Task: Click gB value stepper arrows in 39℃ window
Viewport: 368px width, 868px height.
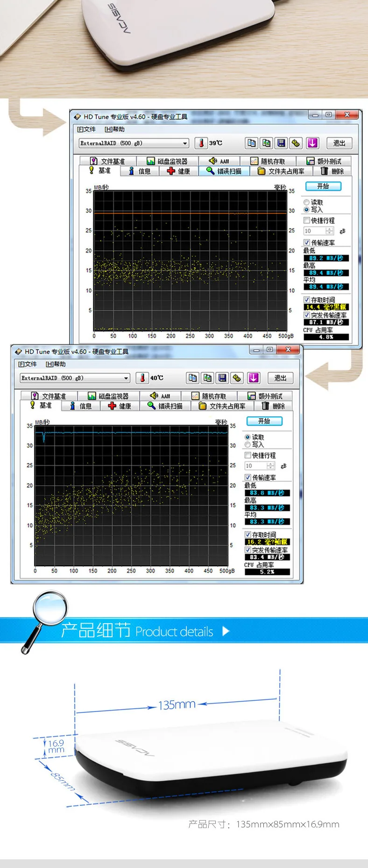Action: [x=330, y=231]
